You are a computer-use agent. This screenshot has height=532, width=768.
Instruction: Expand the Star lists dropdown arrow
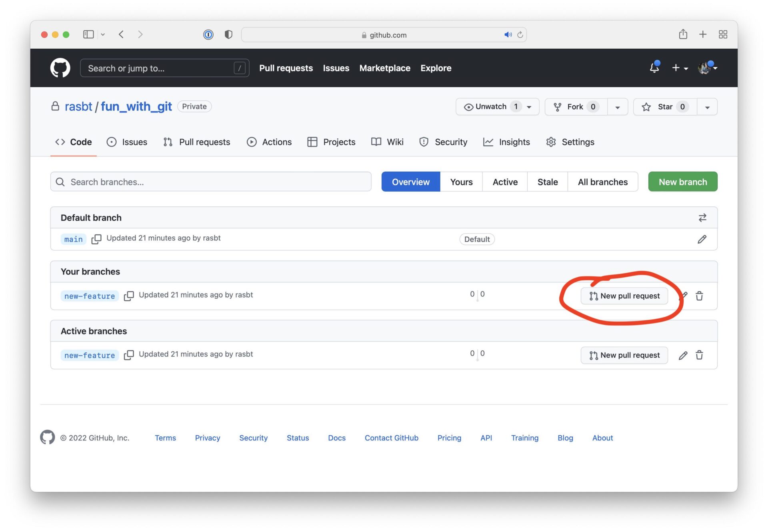click(x=707, y=107)
